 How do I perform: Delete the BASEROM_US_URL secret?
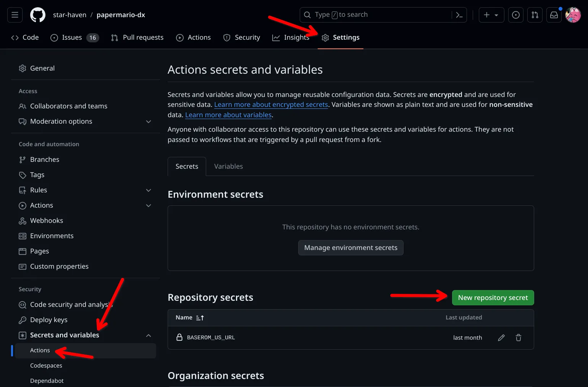(518, 338)
